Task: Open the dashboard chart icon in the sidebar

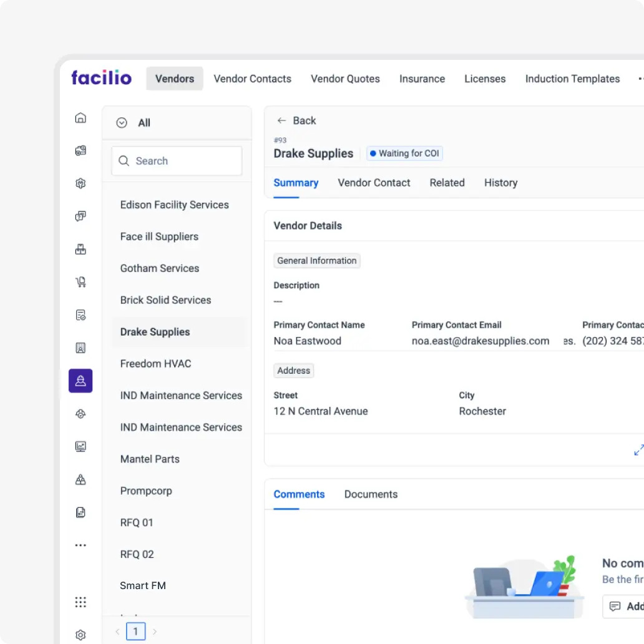Action: tap(80, 446)
